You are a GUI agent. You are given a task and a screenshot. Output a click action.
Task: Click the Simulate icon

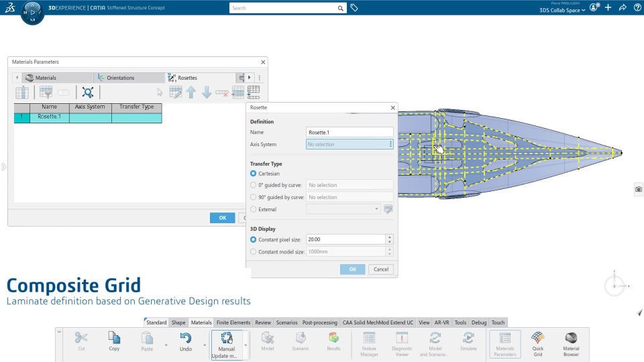468,341
